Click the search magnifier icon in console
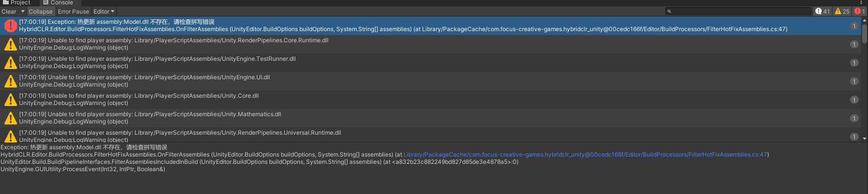 coord(670,11)
